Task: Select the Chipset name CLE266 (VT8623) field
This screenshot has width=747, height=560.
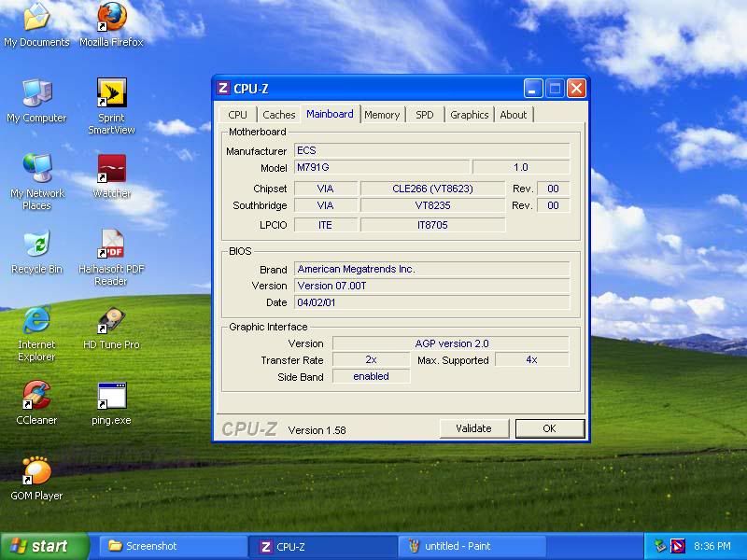Action: tap(432, 189)
